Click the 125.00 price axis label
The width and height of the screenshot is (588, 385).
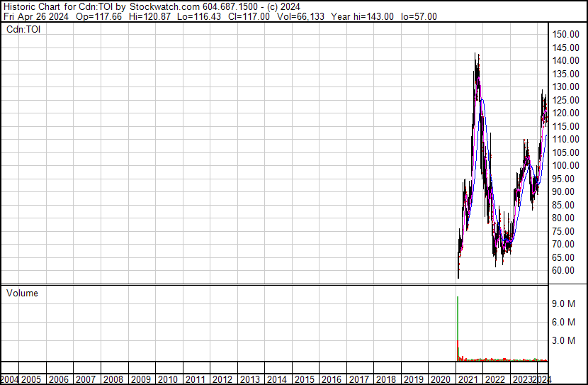pyautogui.click(x=565, y=100)
